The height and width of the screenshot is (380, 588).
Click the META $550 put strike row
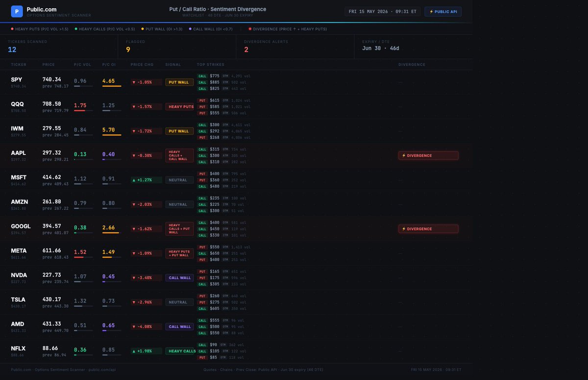pyautogui.click(x=223, y=247)
